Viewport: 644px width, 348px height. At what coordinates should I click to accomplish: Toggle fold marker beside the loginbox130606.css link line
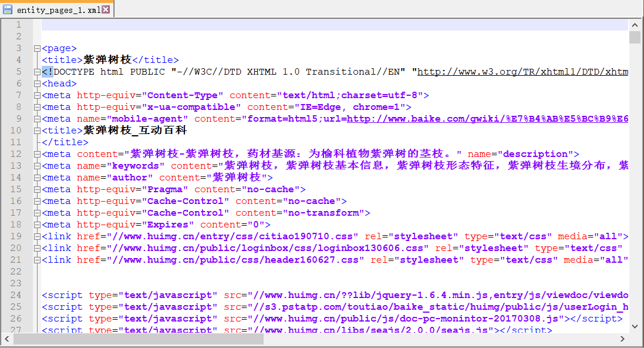tap(37, 249)
